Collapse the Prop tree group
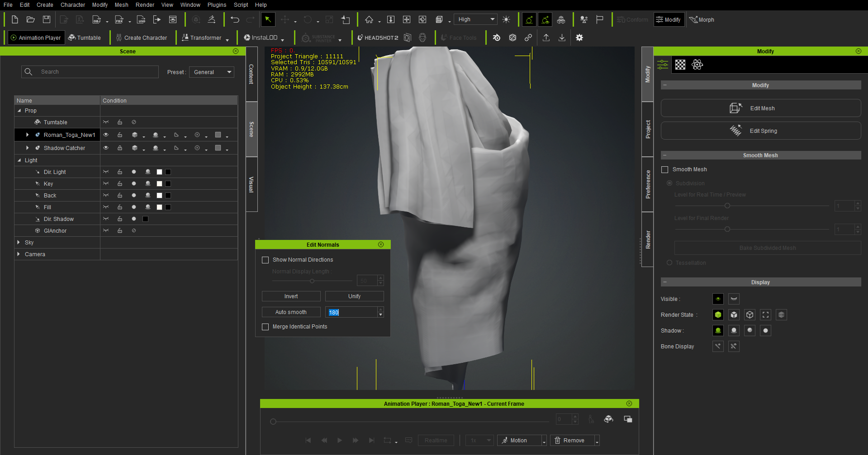The image size is (868, 455). (x=19, y=110)
